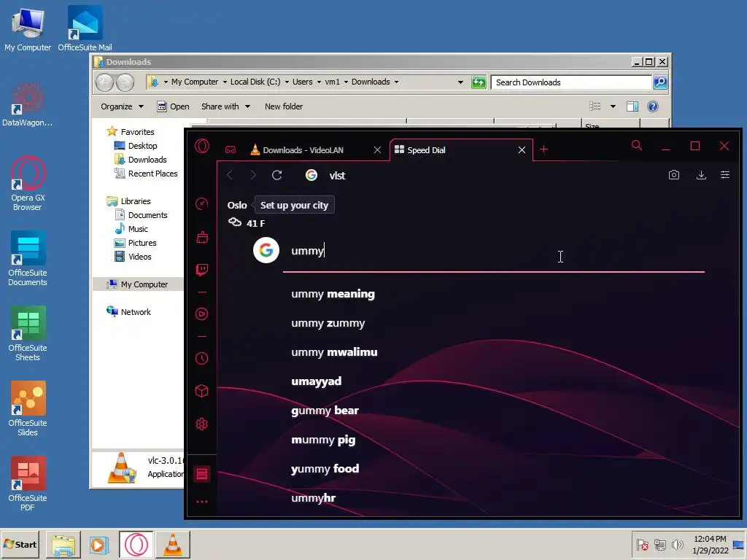Viewport: 747px width, 560px height.
Task: Click the Help icon in Downloads window
Action: (653, 106)
